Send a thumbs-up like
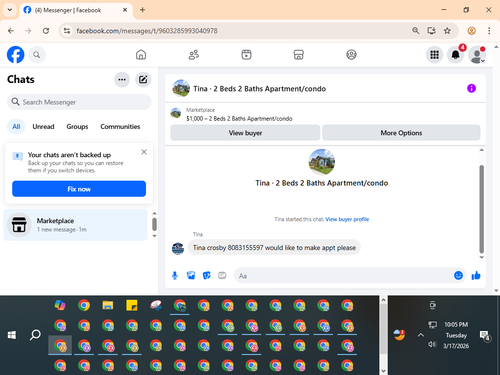This screenshot has width=500, height=375. click(x=476, y=276)
